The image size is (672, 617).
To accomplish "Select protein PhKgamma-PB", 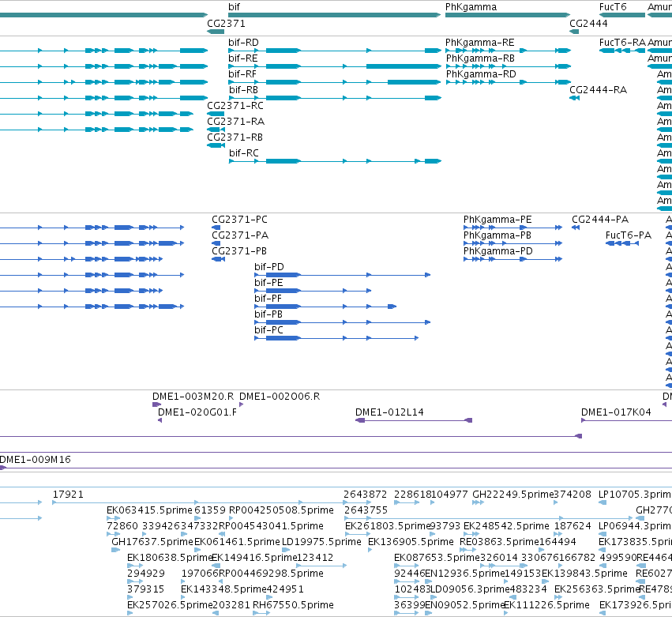I will pos(512,243).
